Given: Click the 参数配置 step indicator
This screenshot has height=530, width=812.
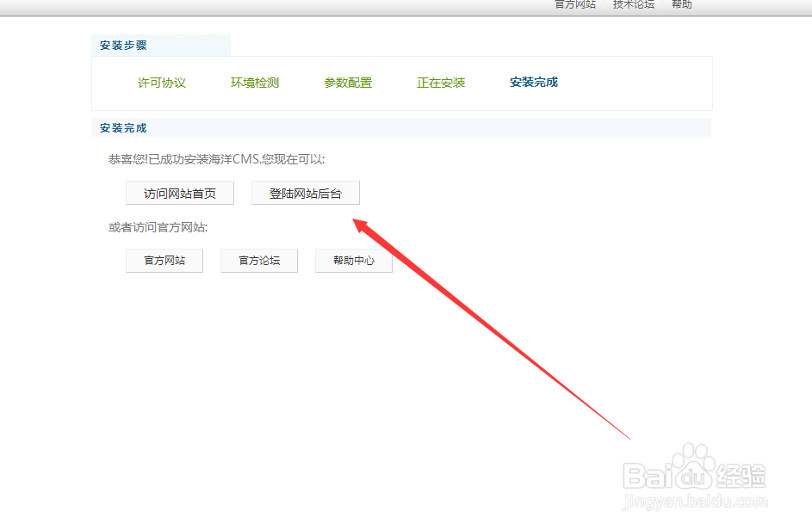Looking at the screenshot, I should click(x=348, y=83).
